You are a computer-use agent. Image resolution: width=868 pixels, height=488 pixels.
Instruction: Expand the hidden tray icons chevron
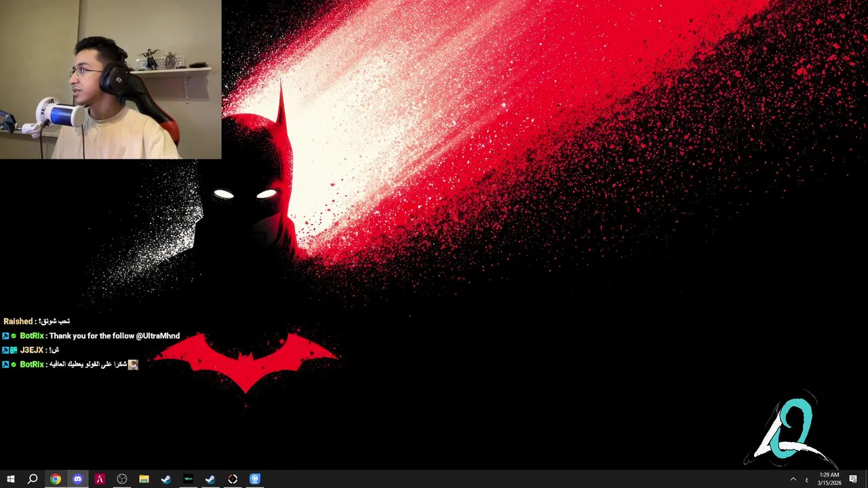coord(793,479)
